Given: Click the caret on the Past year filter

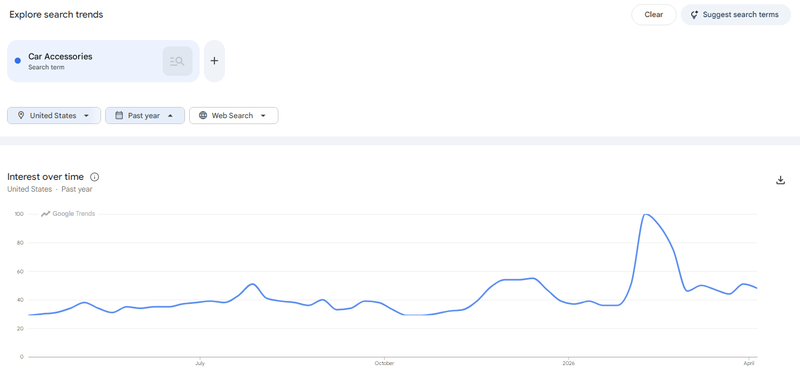Looking at the screenshot, I should click(170, 116).
